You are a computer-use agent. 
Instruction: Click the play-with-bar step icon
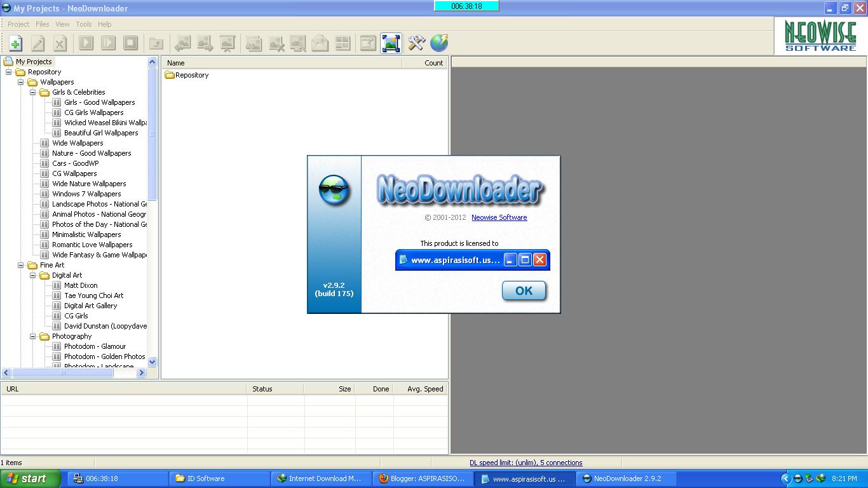pyautogui.click(x=108, y=43)
